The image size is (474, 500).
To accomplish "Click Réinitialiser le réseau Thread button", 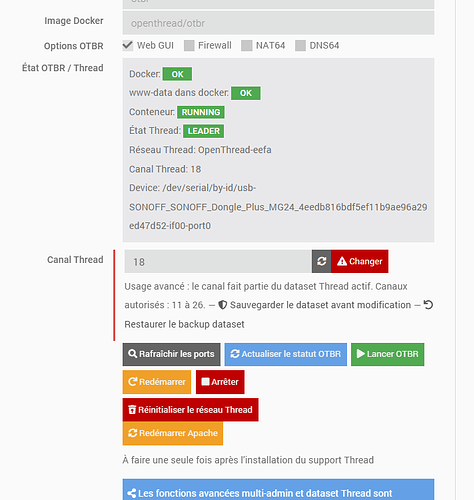I will [190, 410].
